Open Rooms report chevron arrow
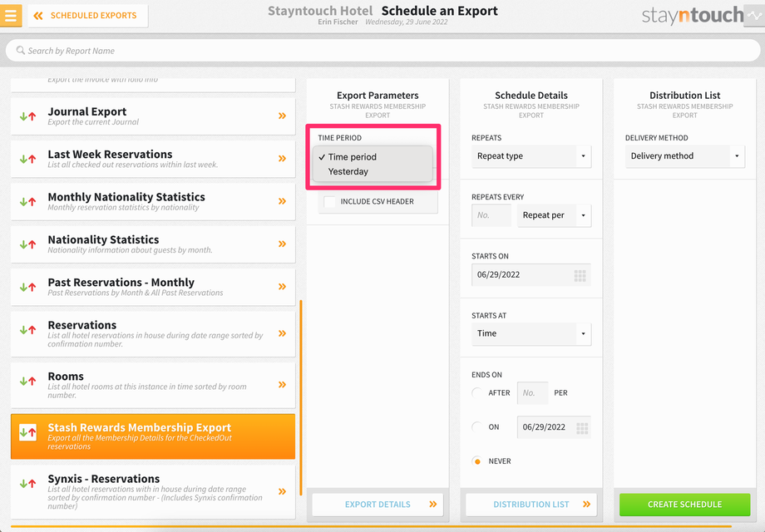Screen dimensions: 765x532 click(282, 385)
